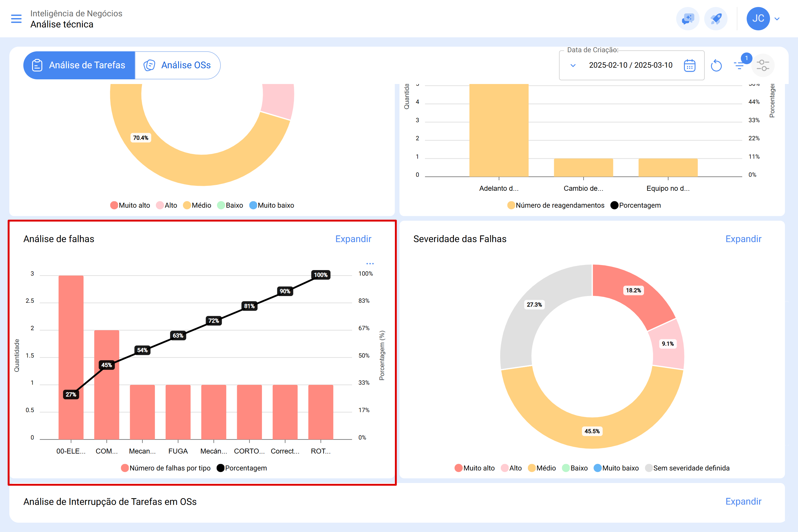The width and height of the screenshot is (798, 532).
Task: Open the hamburger navigation menu
Action: point(16,19)
